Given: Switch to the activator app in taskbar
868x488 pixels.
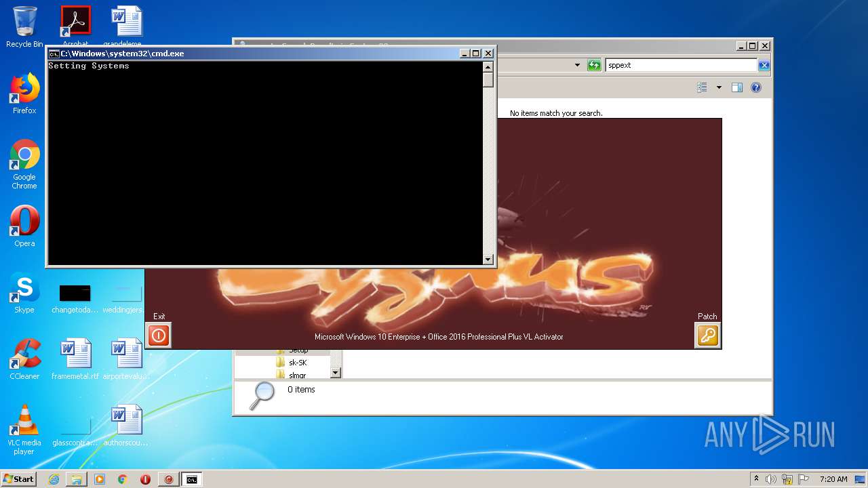Looking at the screenshot, I should (x=169, y=479).
